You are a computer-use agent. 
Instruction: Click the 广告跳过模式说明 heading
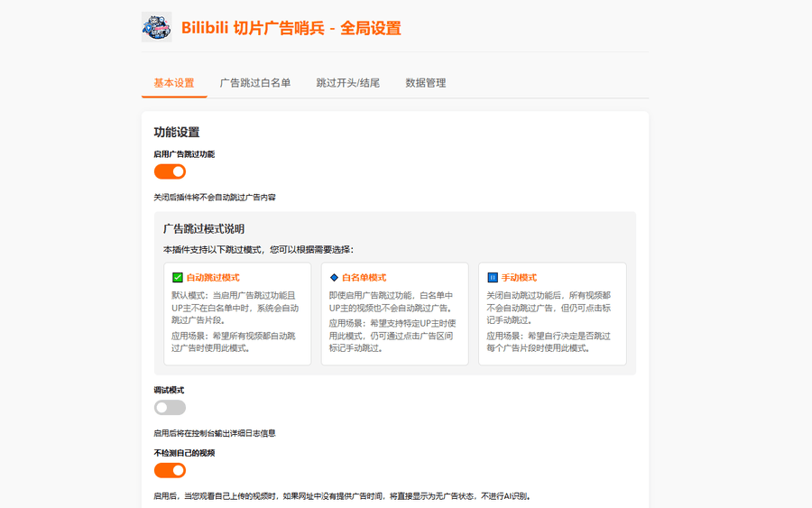(204, 229)
